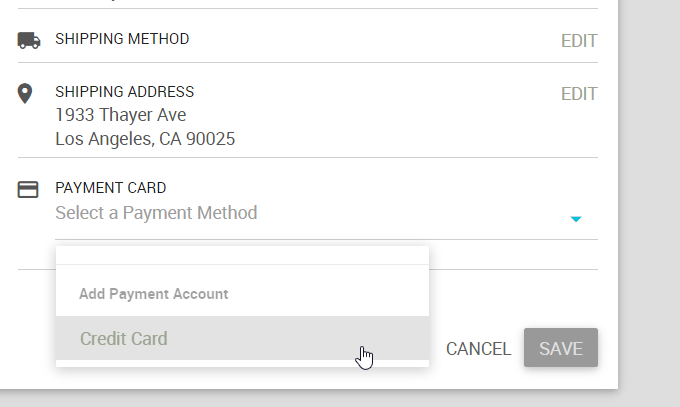The width and height of the screenshot is (680, 407).
Task: Edit the shipping method
Action: coord(578,41)
